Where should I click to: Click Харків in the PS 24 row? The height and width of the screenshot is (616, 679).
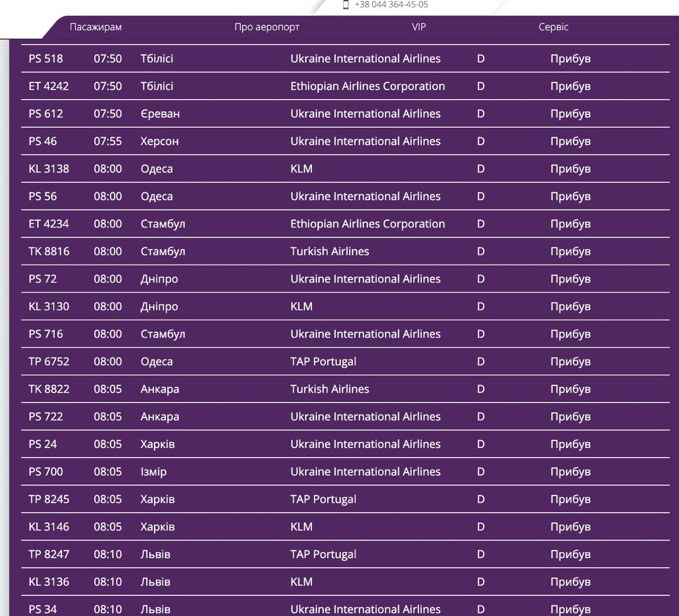click(x=158, y=445)
